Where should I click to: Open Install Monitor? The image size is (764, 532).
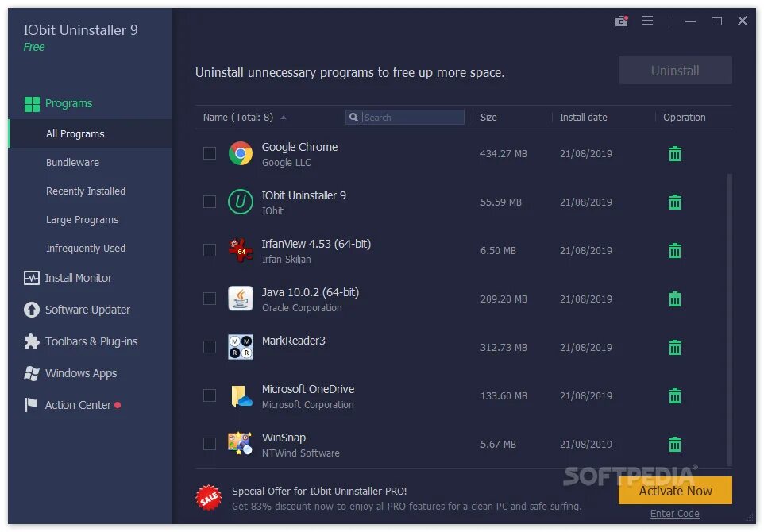coord(79,278)
